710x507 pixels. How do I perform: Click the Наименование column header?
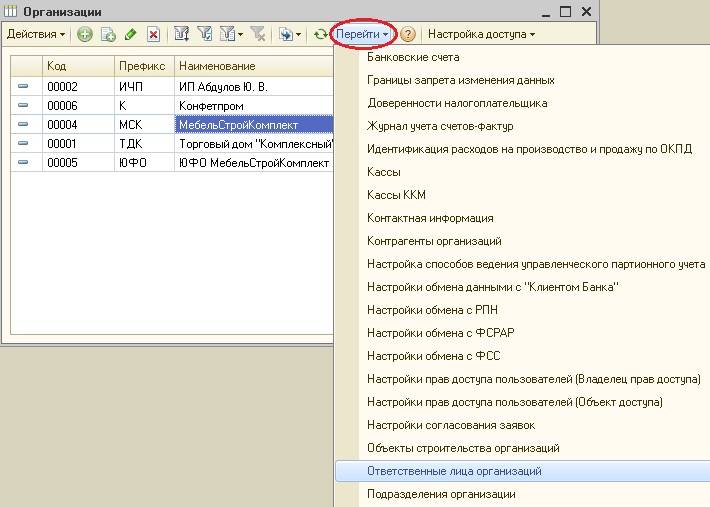coord(254,66)
